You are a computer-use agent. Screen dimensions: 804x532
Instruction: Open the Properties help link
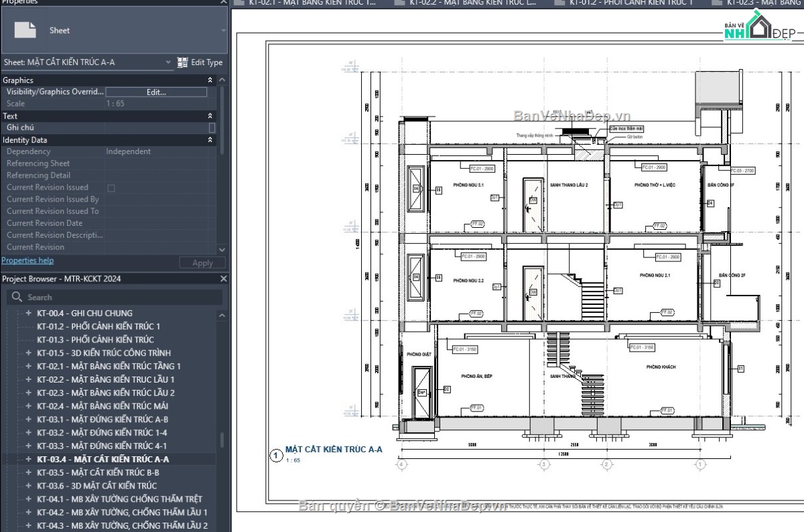coord(27,261)
